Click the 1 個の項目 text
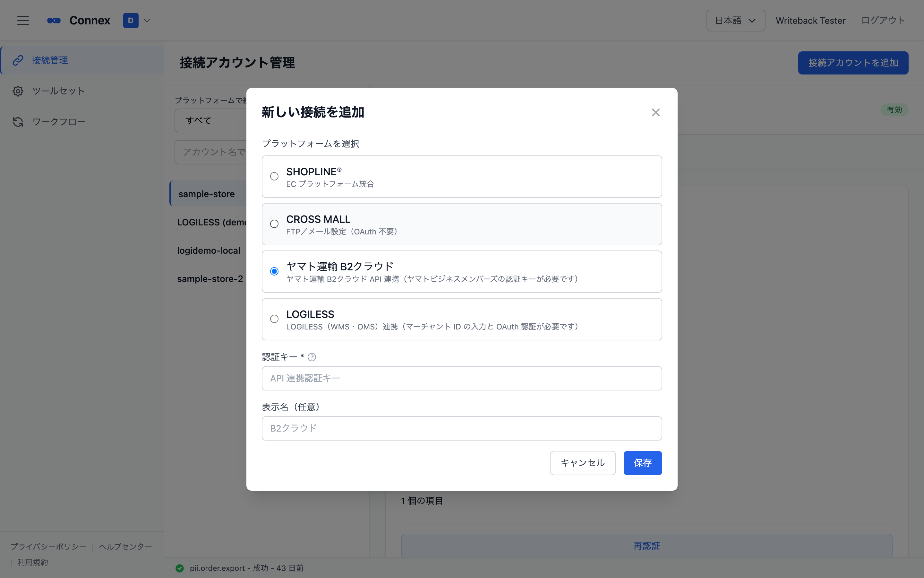Image resolution: width=924 pixels, height=578 pixels. [x=422, y=501]
